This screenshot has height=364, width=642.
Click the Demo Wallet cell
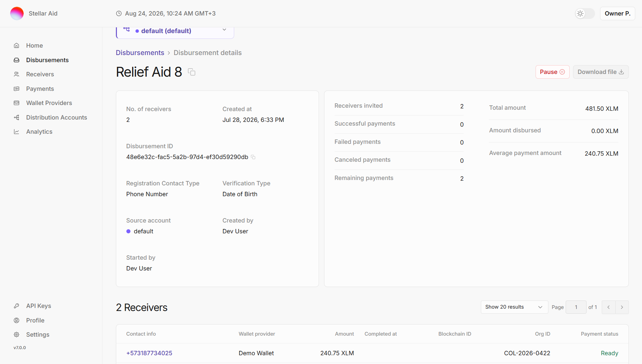[256, 353]
